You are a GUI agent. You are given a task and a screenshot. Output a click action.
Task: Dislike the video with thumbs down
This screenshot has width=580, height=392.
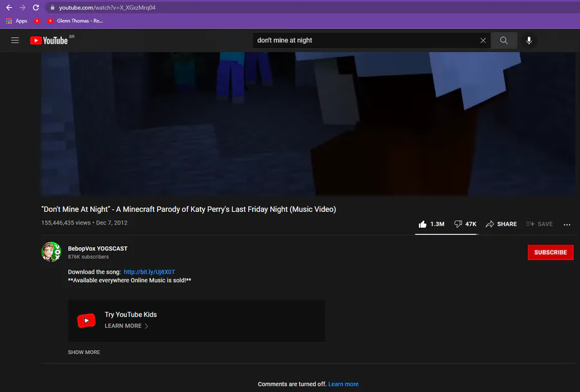click(465, 224)
